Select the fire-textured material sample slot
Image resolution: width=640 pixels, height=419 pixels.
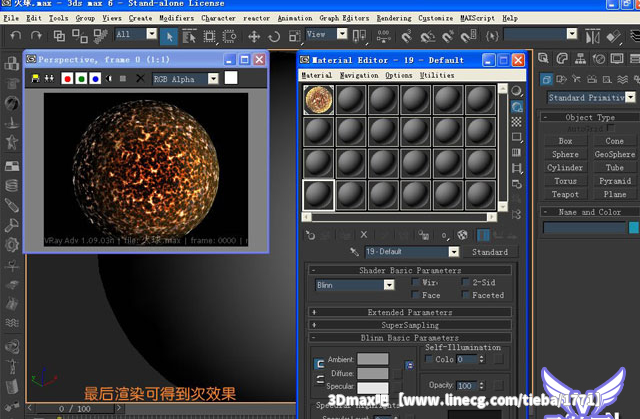[x=318, y=100]
